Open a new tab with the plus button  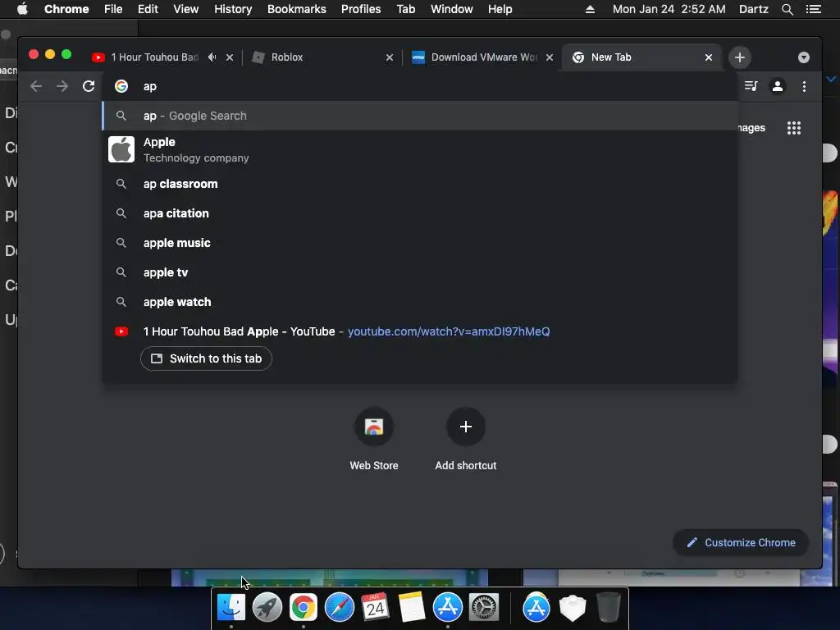point(740,57)
